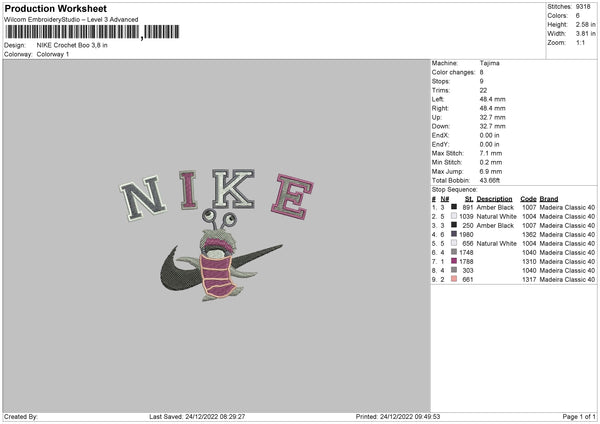Click the 'Description' column header
The height and width of the screenshot is (424, 600).
tap(494, 199)
